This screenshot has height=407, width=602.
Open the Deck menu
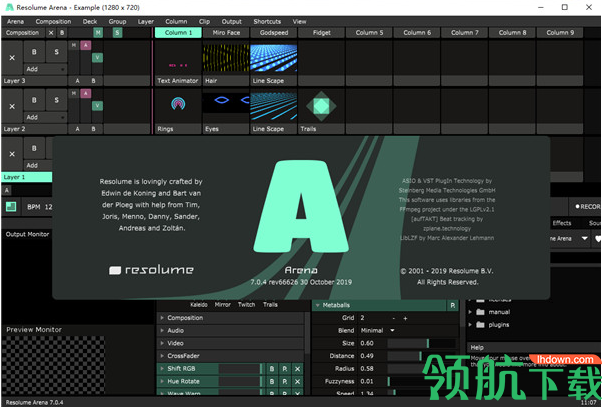coord(90,22)
